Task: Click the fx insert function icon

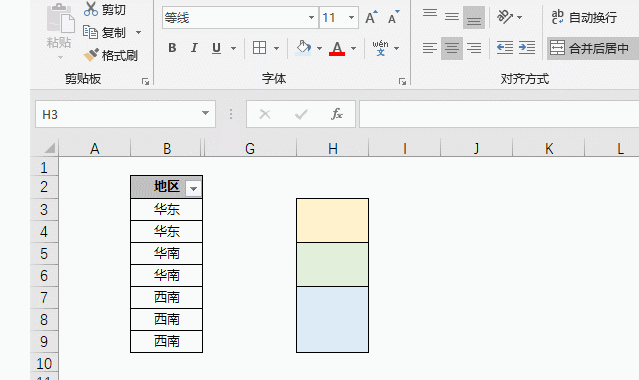Action: [x=337, y=114]
